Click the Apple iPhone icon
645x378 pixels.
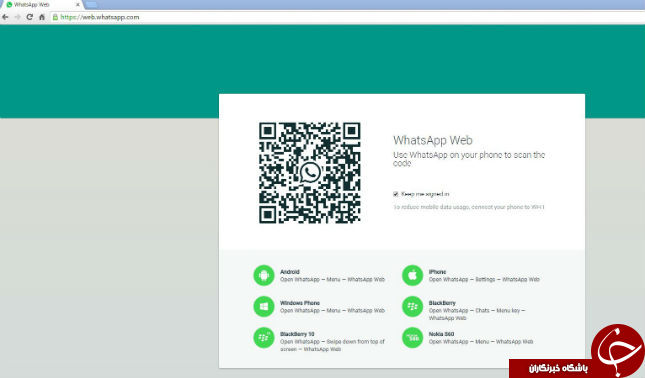(412, 275)
